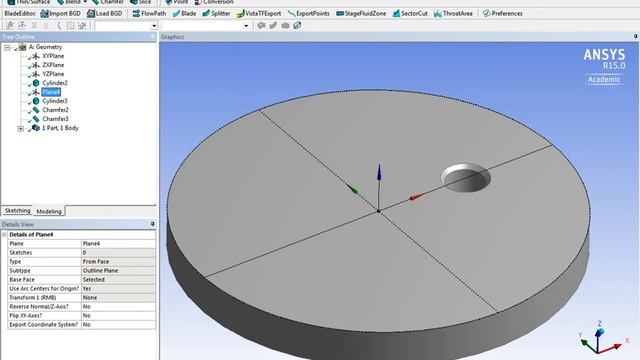Click the ExportPoints tool
Viewport: 640px width, 360px height.
point(309,13)
